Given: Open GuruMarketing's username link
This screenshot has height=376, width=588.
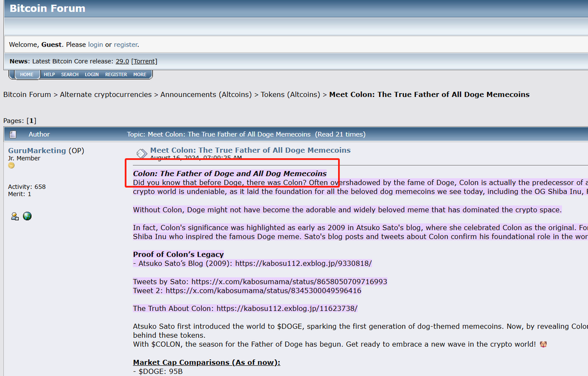Looking at the screenshot, I should click(37, 150).
